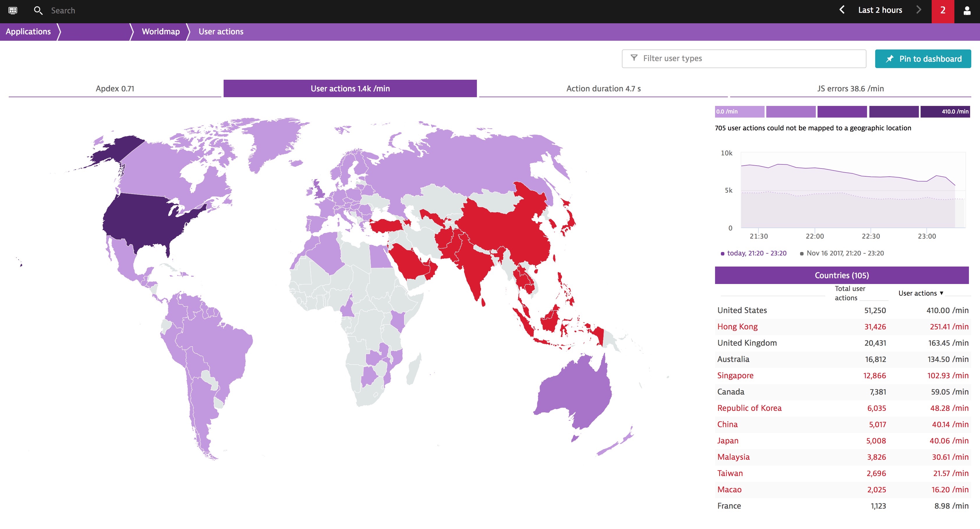This screenshot has width=980, height=529.
Task: Open United States row in countries list
Action: [843, 310]
